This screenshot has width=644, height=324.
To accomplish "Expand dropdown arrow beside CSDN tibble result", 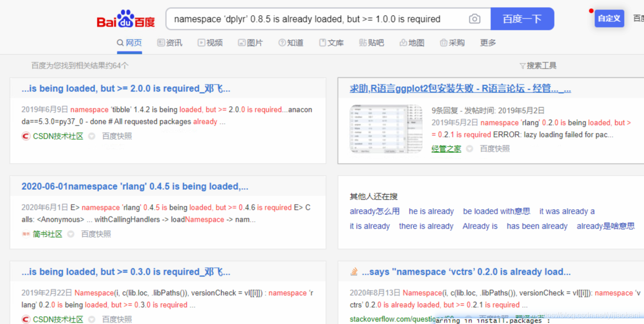I will [92, 136].
